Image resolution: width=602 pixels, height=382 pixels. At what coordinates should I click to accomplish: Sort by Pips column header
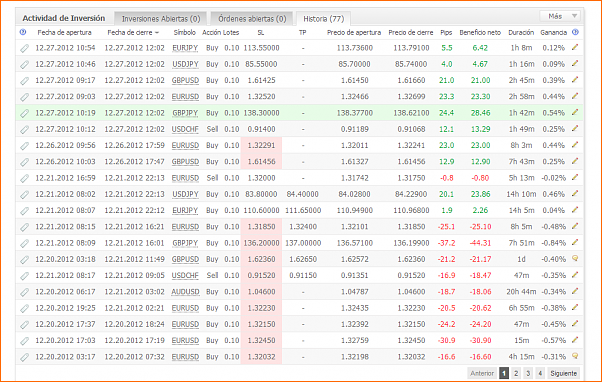coord(446,33)
